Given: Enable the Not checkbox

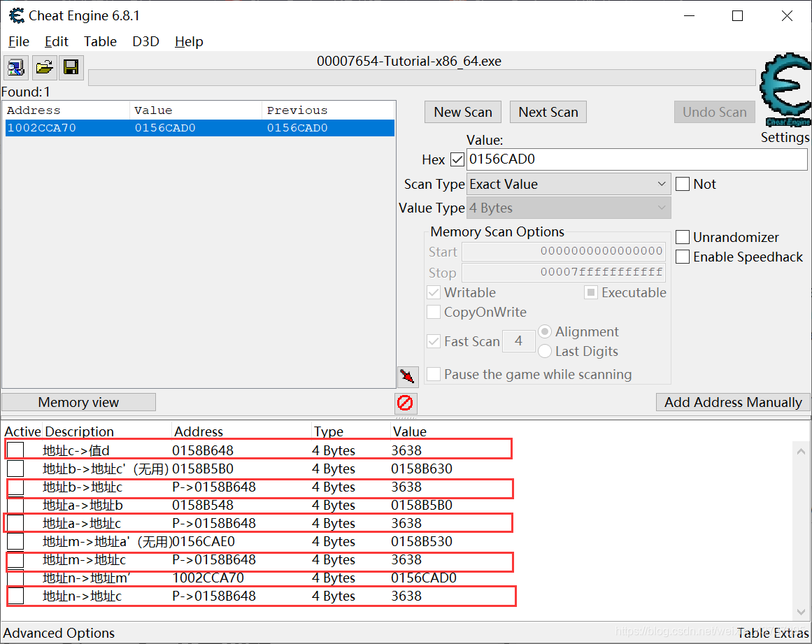Looking at the screenshot, I should coord(683,185).
